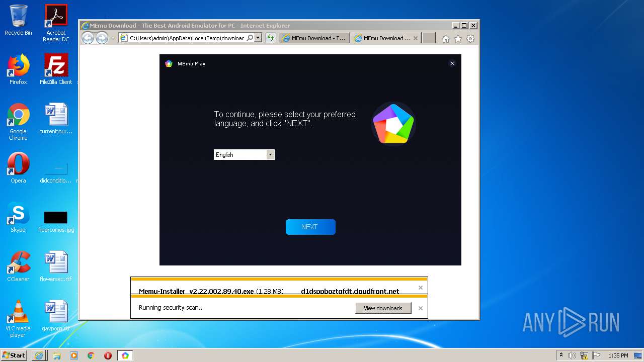Image resolution: width=644 pixels, height=362 pixels.
Task: Click the Show desktop button
Action: pos(639,355)
